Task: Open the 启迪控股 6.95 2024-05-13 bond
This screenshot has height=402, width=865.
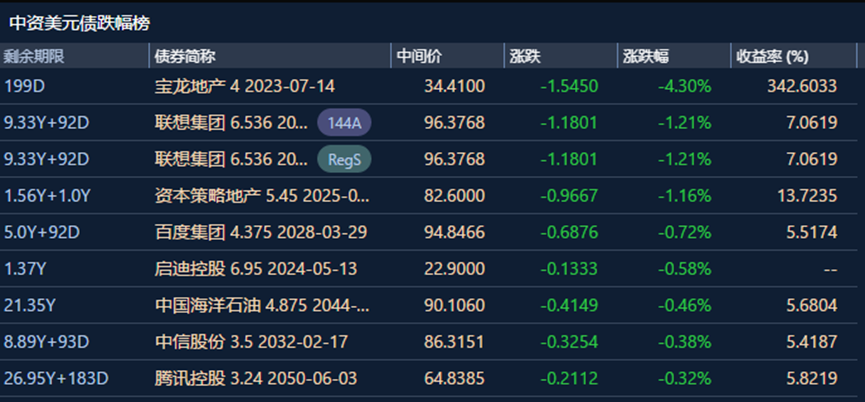Action: tap(255, 269)
